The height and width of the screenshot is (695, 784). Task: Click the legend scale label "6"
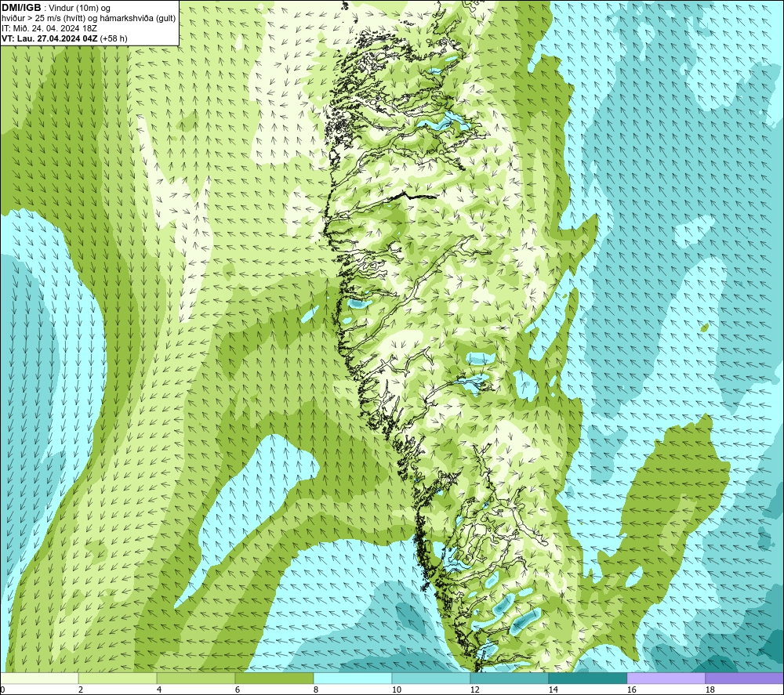point(238,690)
